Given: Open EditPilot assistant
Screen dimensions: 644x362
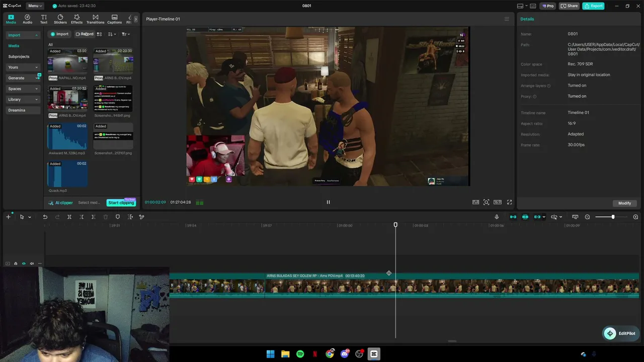Looking at the screenshot, I should point(621,333).
